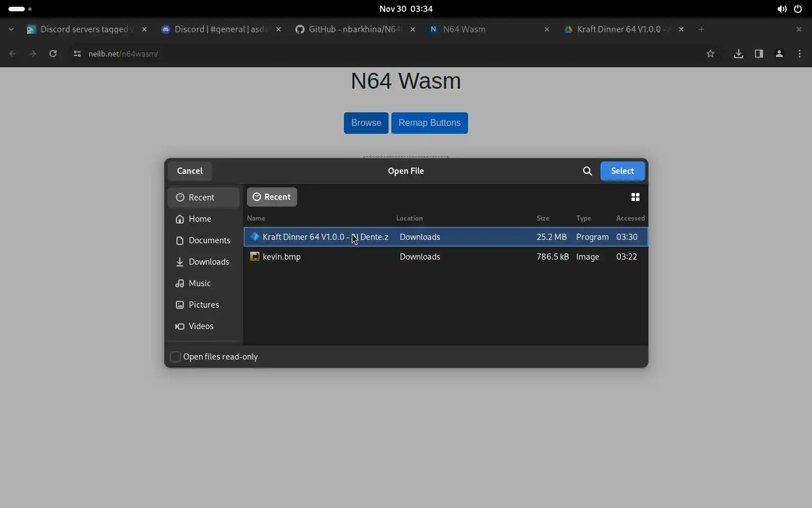
Task: Close the N64 Wasm tab
Action: coord(548,29)
